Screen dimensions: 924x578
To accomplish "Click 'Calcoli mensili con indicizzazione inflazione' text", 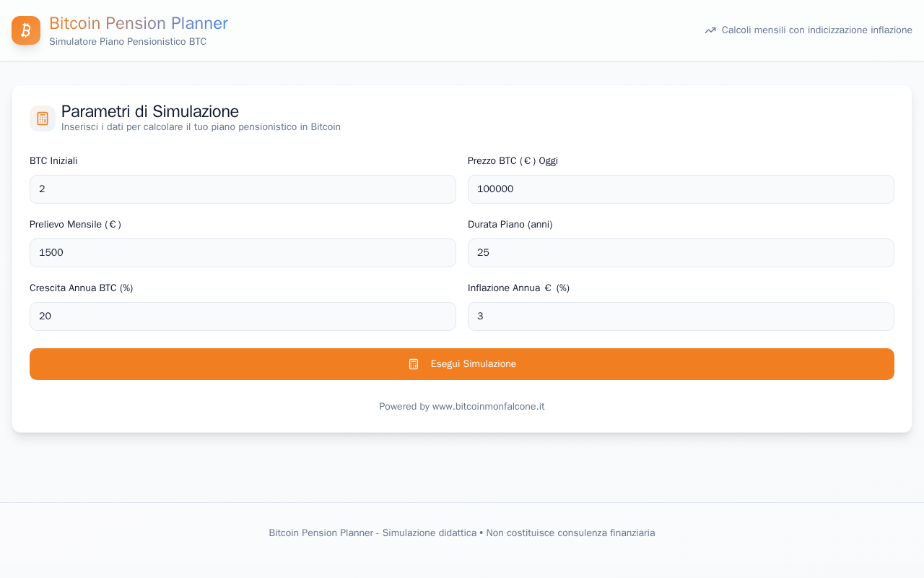I will click(817, 30).
